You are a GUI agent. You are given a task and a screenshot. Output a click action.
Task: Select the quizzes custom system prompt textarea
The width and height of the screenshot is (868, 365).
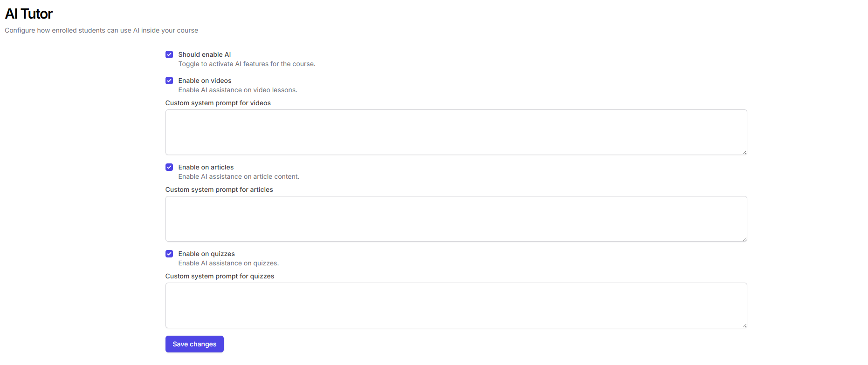[456, 305]
